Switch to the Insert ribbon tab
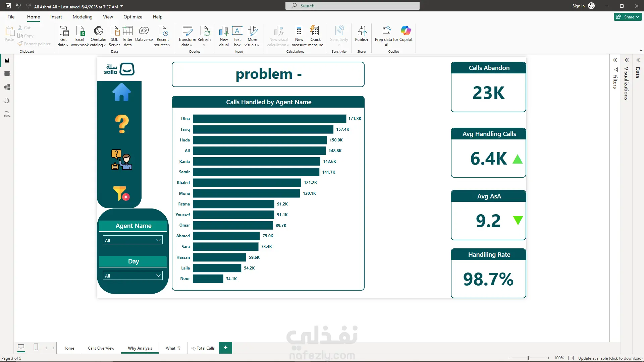This screenshot has width=644, height=362. 56,17
